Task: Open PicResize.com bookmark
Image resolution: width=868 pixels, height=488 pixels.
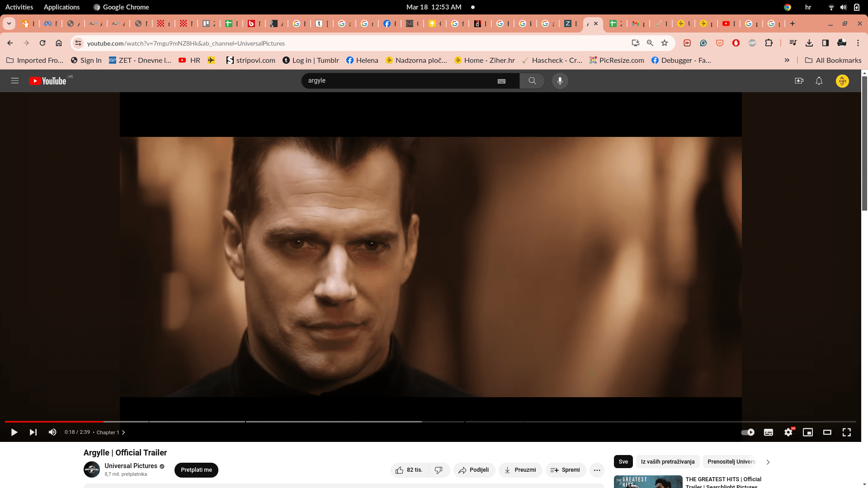Action: coord(617,60)
